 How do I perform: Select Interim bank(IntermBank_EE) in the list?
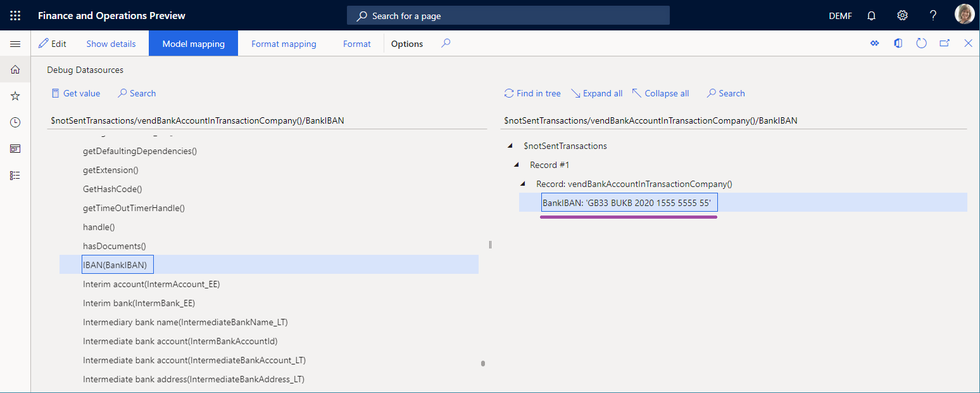point(139,303)
